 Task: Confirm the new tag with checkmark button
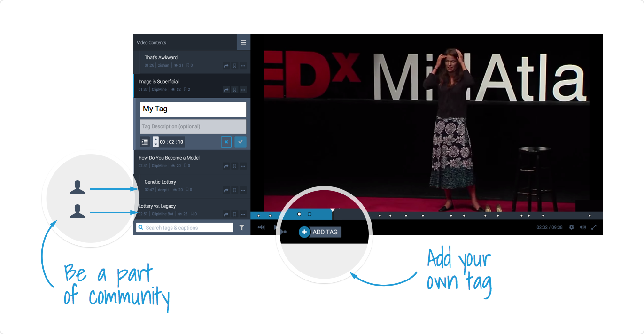tap(241, 142)
